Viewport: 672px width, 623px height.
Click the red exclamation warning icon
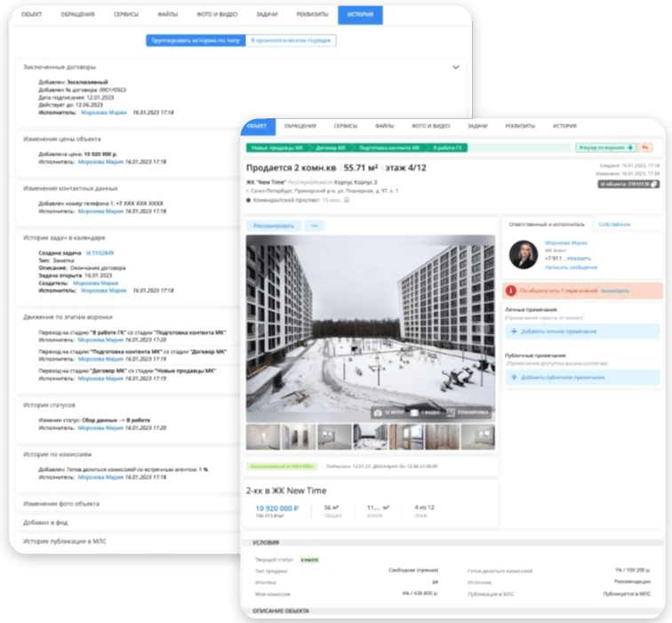[510, 291]
